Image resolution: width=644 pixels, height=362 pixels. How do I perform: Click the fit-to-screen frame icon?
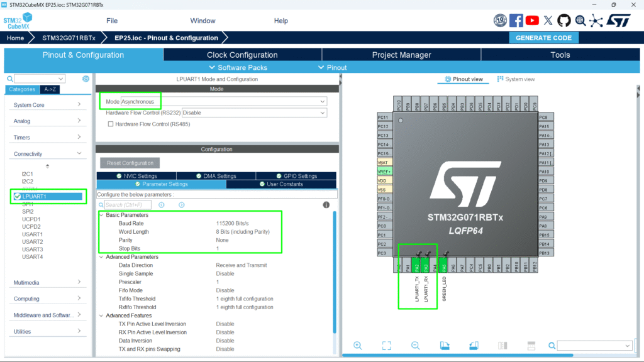click(x=387, y=346)
